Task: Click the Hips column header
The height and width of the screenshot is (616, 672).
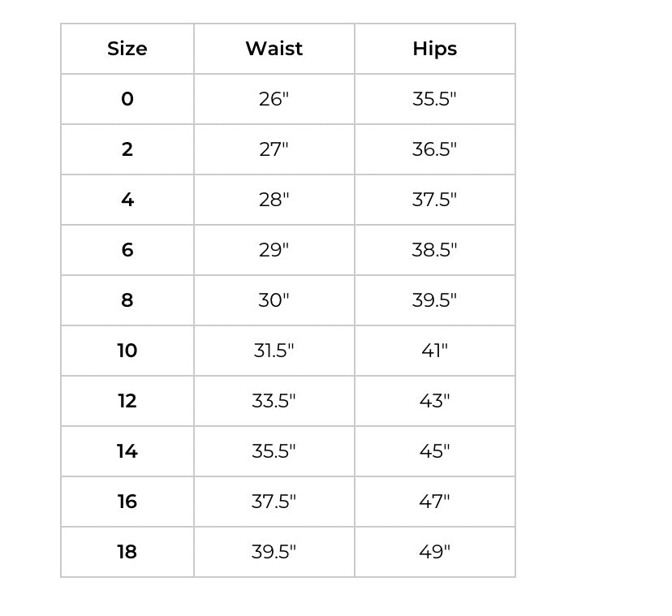Action: pyautogui.click(x=434, y=49)
